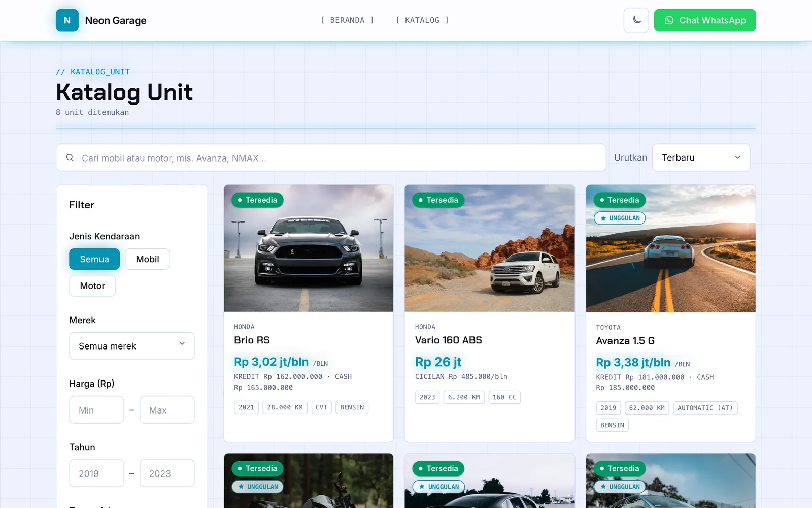
Task: Click the 160 CC tag
Action: pyautogui.click(x=504, y=397)
